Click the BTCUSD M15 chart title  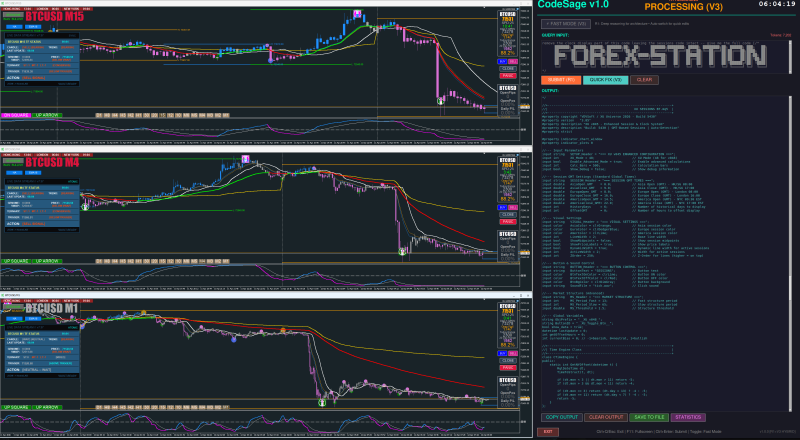click(54, 16)
